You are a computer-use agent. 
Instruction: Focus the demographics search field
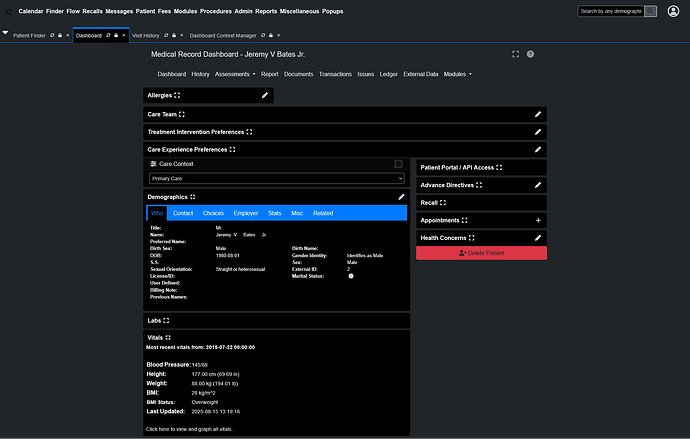coord(609,11)
